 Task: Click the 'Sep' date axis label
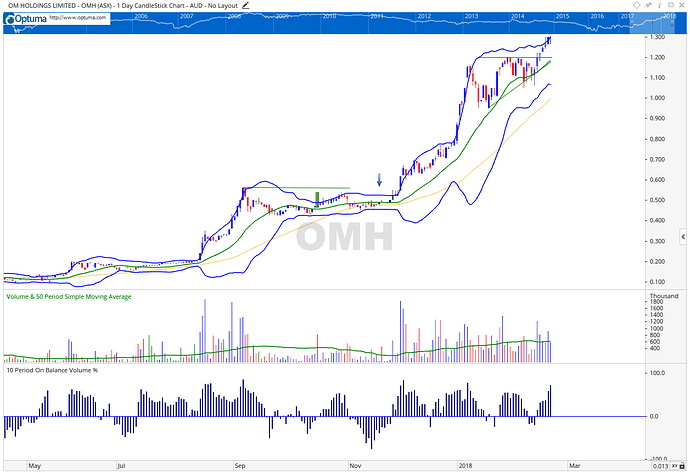(240, 465)
